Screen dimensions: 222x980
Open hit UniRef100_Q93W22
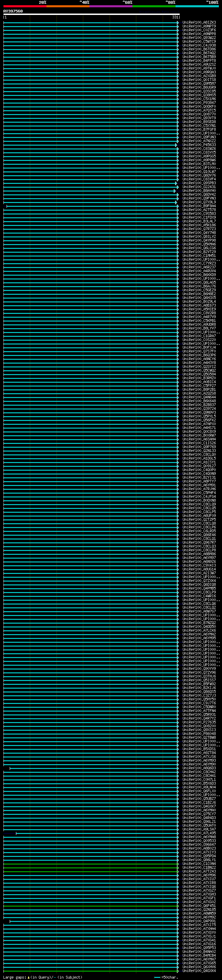199,38
